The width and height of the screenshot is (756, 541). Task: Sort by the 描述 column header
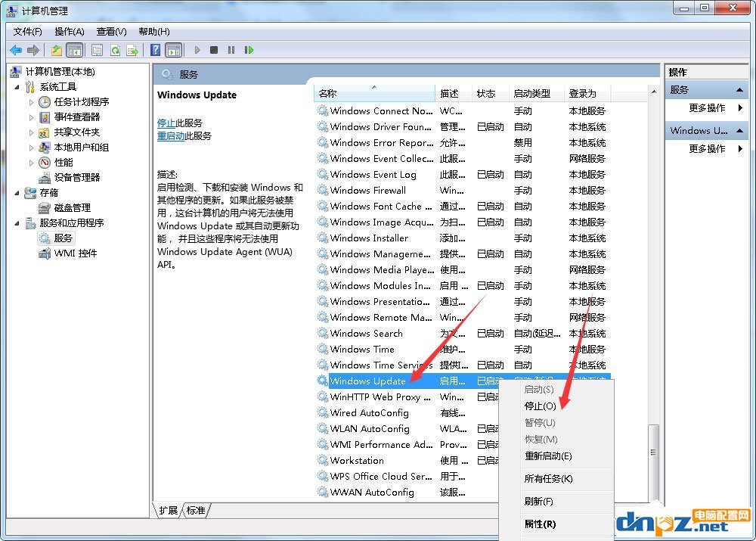pos(453,93)
